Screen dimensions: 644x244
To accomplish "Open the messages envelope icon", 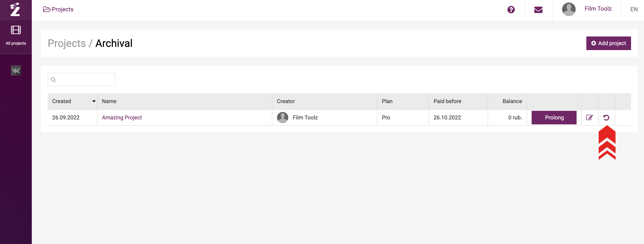I will (538, 10).
